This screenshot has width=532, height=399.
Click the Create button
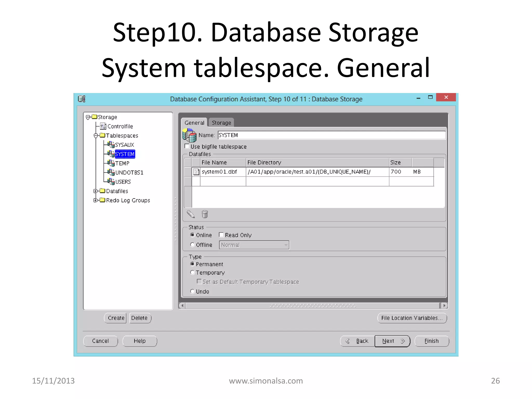click(x=115, y=318)
